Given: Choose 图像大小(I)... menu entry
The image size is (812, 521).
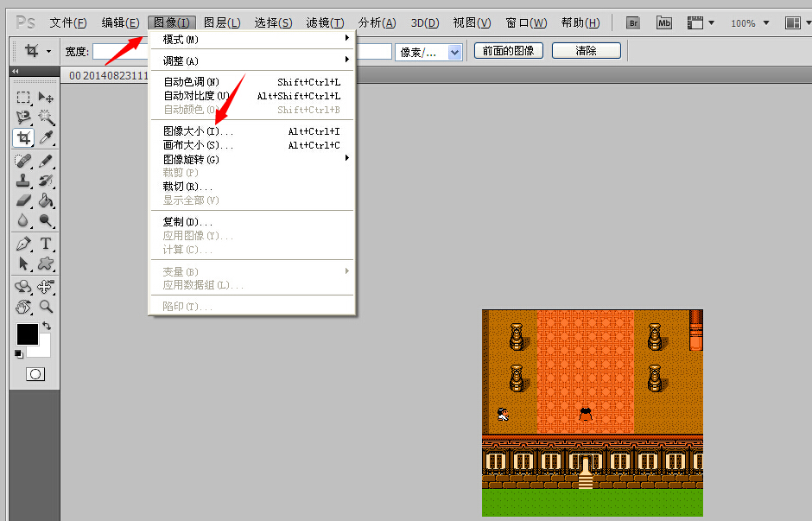Looking at the screenshot, I should (252, 131).
